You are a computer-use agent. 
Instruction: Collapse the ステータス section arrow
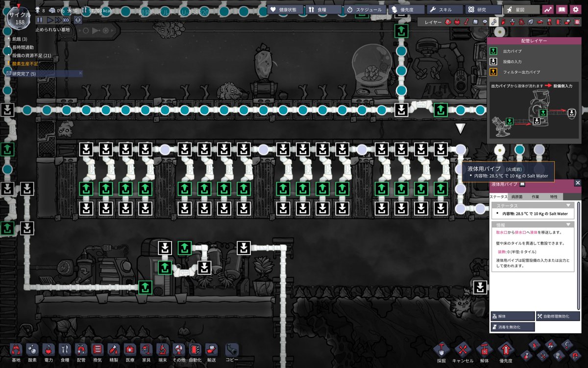568,206
